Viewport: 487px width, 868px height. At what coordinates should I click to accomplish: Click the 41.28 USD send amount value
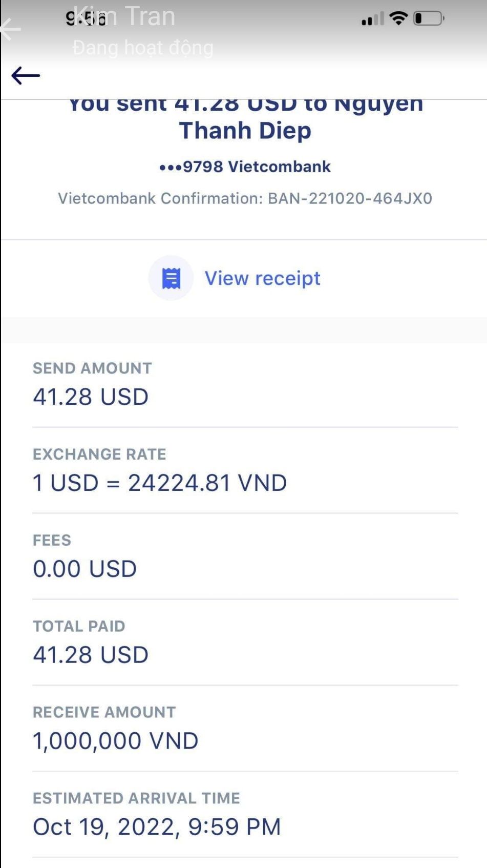[91, 397]
